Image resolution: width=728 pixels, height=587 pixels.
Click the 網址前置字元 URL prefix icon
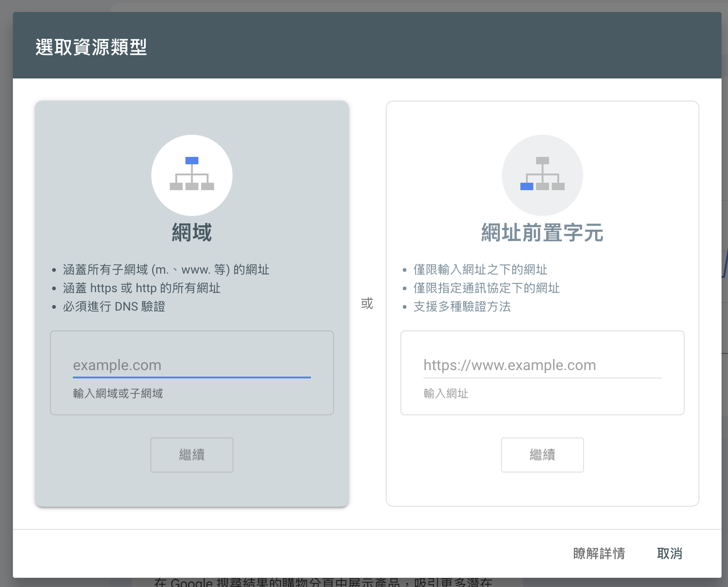click(x=542, y=175)
